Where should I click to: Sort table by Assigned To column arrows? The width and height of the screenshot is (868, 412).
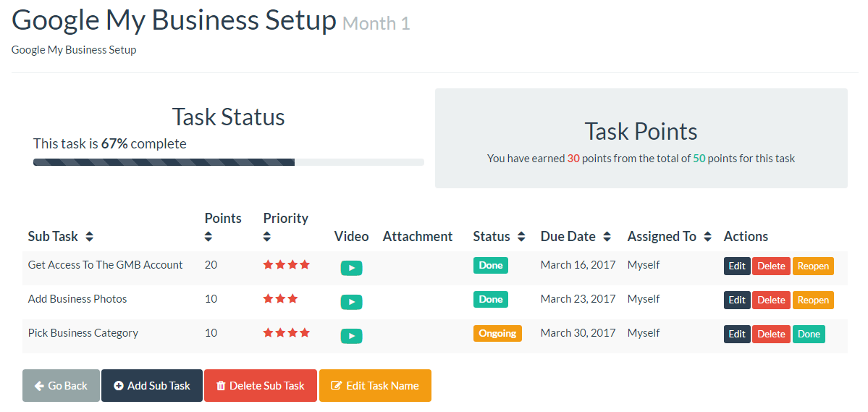[707, 237]
